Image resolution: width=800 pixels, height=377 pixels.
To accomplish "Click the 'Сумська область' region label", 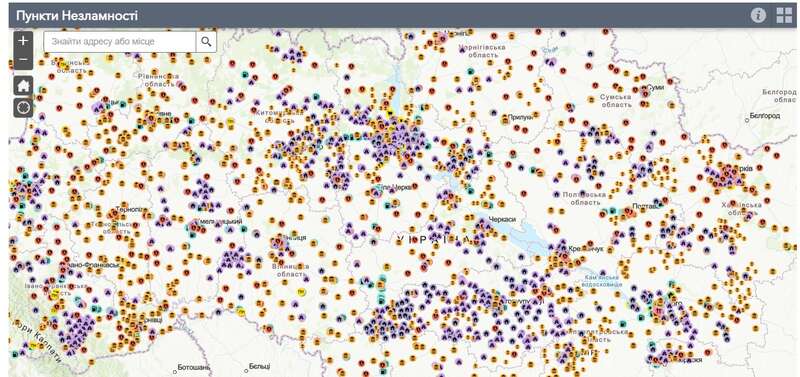I will (615, 100).
